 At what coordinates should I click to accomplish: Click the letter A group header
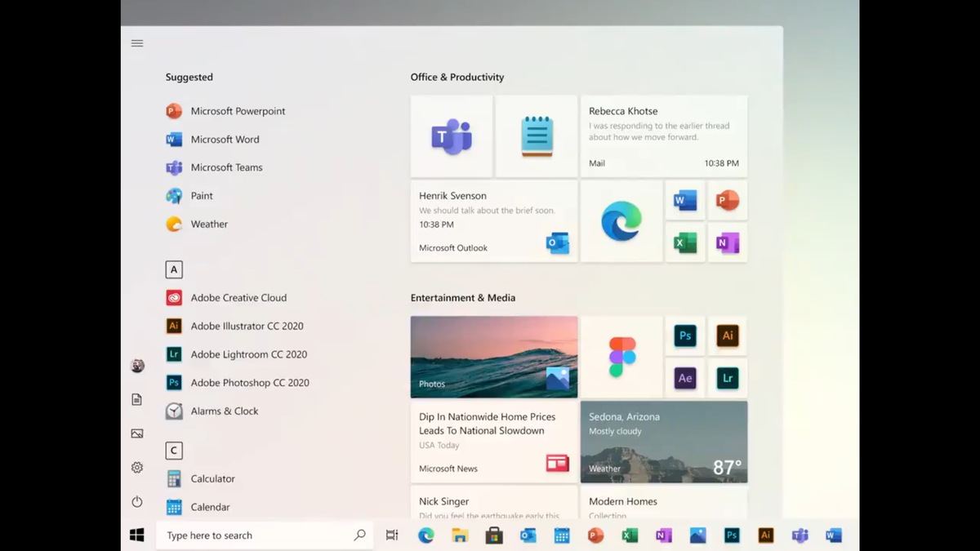pos(174,269)
